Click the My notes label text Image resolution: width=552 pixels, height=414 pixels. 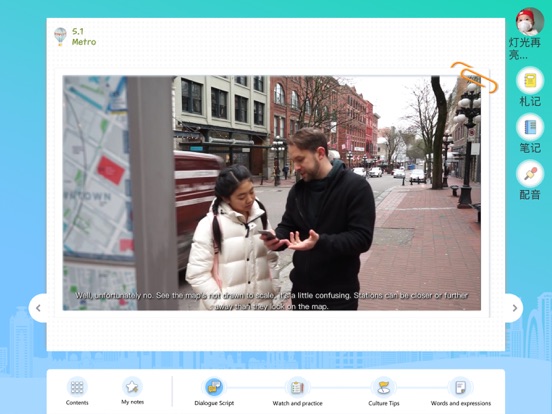(x=132, y=402)
